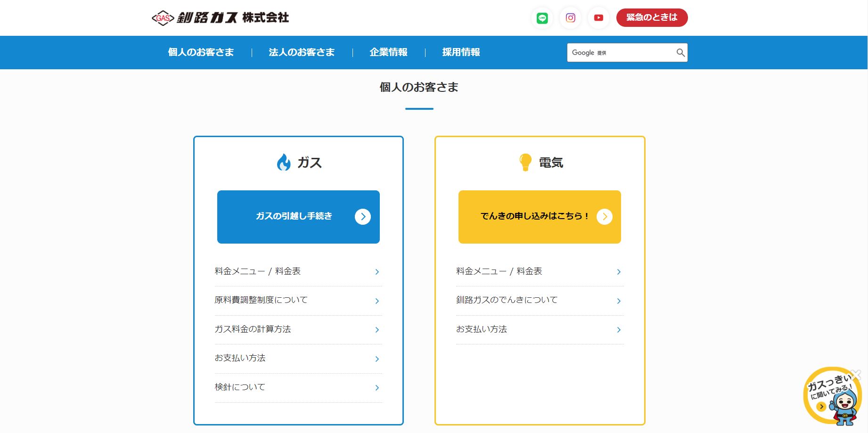868x433 pixels.
Task: Click the 釧路ガス株式会社 logo
Action: pos(220,17)
